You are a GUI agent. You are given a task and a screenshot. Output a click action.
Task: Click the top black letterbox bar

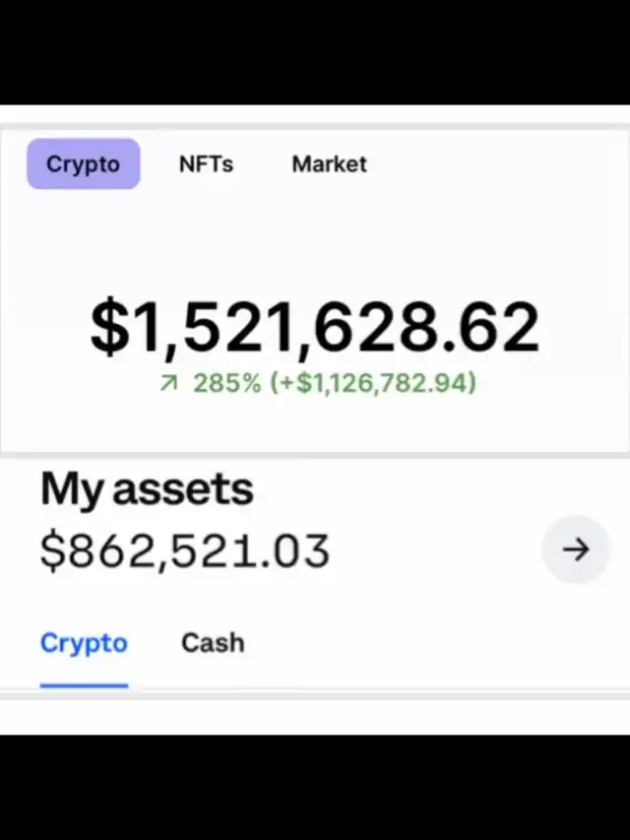pos(315,52)
